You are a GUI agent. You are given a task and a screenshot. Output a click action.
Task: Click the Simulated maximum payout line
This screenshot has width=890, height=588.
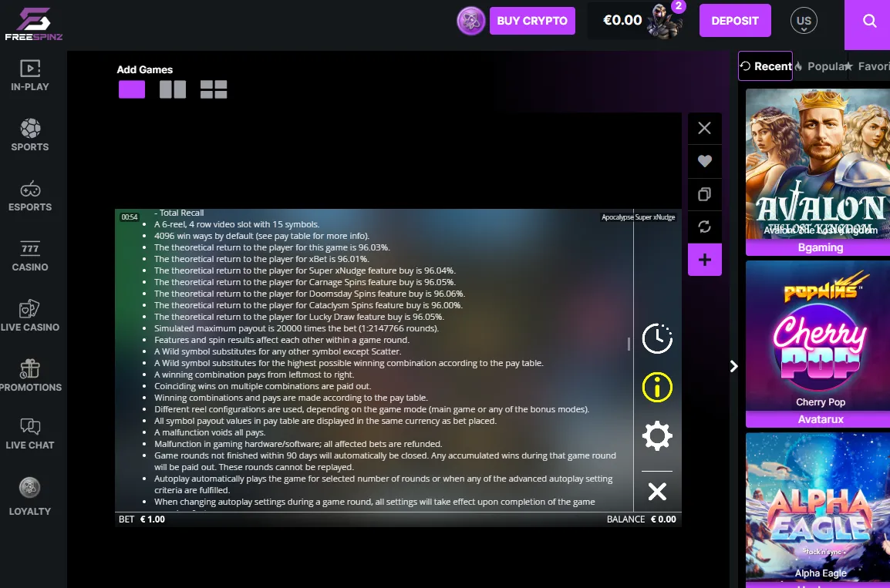(x=296, y=328)
